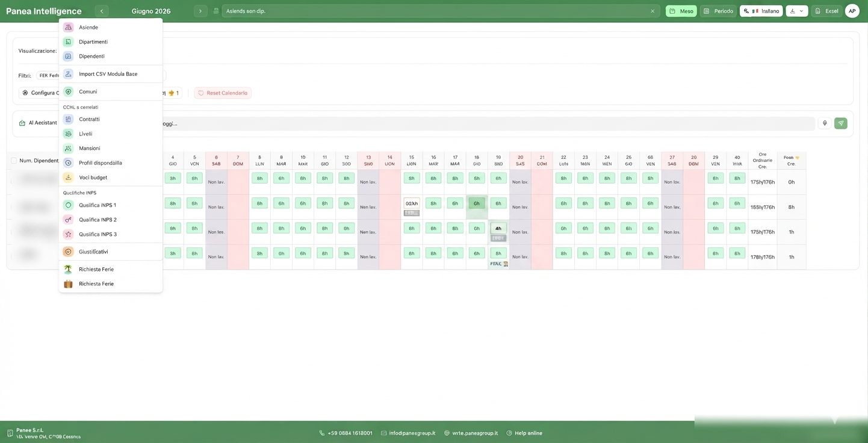
Task: Click the globe icon in the footer
Action: 447,433
